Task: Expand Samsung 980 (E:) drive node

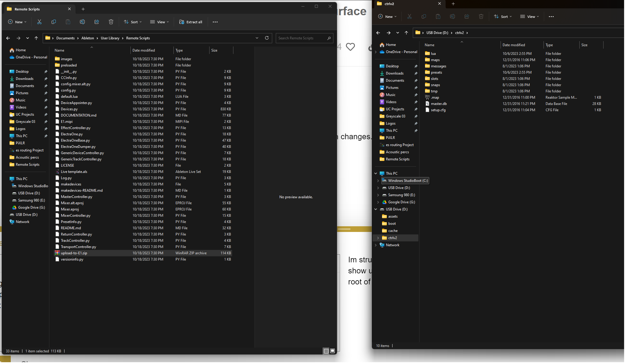Action: point(378,195)
